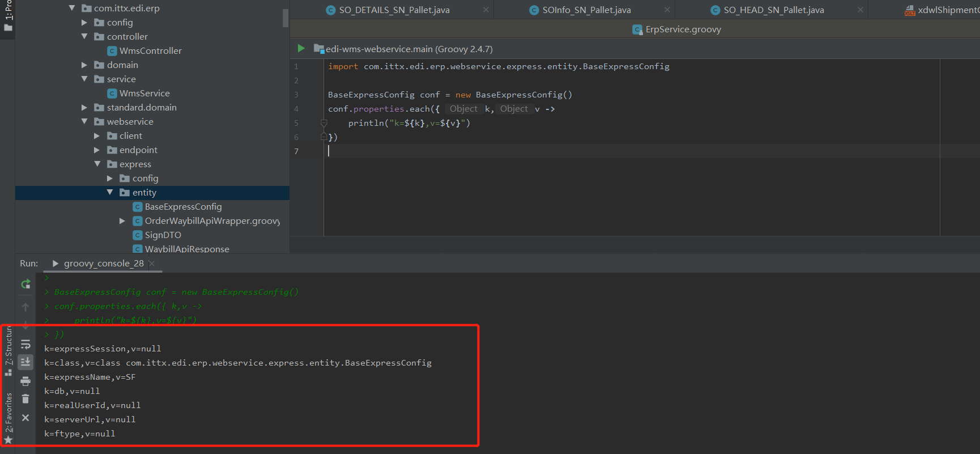Print the console output using the printer icon
The width and height of the screenshot is (980, 454).
[x=25, y=381]
